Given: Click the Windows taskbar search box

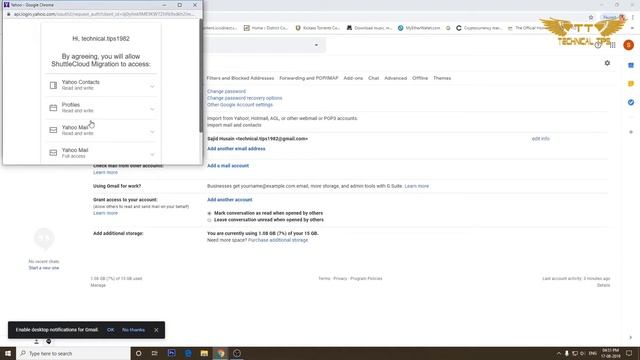Looking at the screenshot, I should (x=73, y=353).
